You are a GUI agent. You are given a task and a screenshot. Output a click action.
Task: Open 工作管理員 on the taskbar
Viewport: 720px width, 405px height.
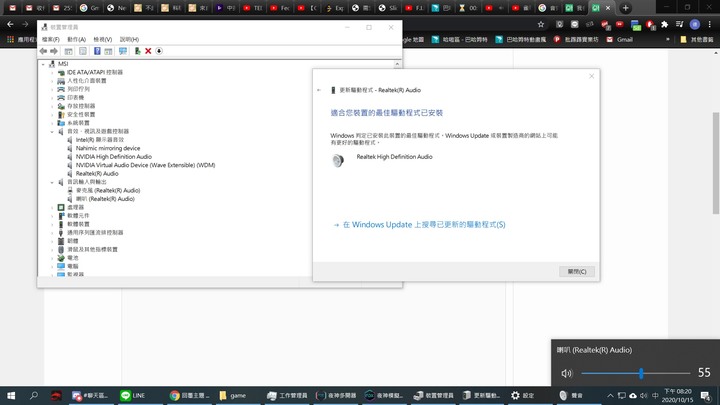click(287, 395)
